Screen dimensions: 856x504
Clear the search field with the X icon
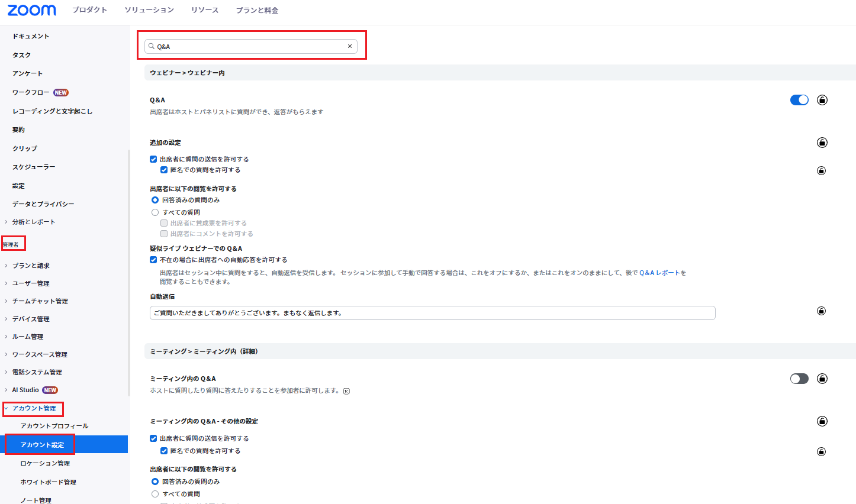click(350, 46)
